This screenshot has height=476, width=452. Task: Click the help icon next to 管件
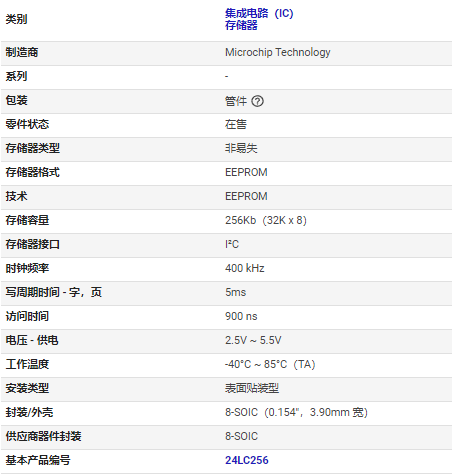(x=257, y=101)
